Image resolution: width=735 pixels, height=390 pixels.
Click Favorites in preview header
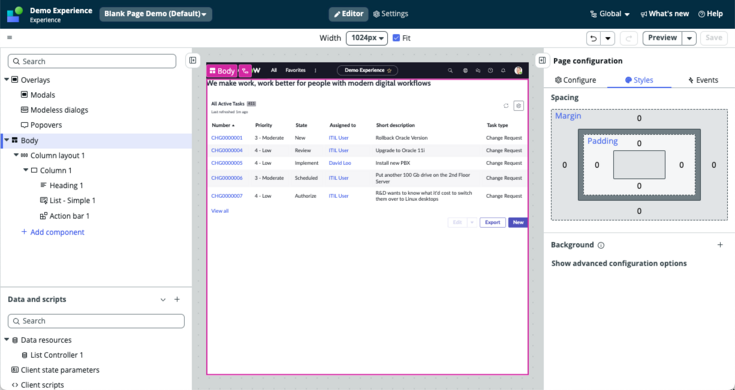tap(295, 70)
